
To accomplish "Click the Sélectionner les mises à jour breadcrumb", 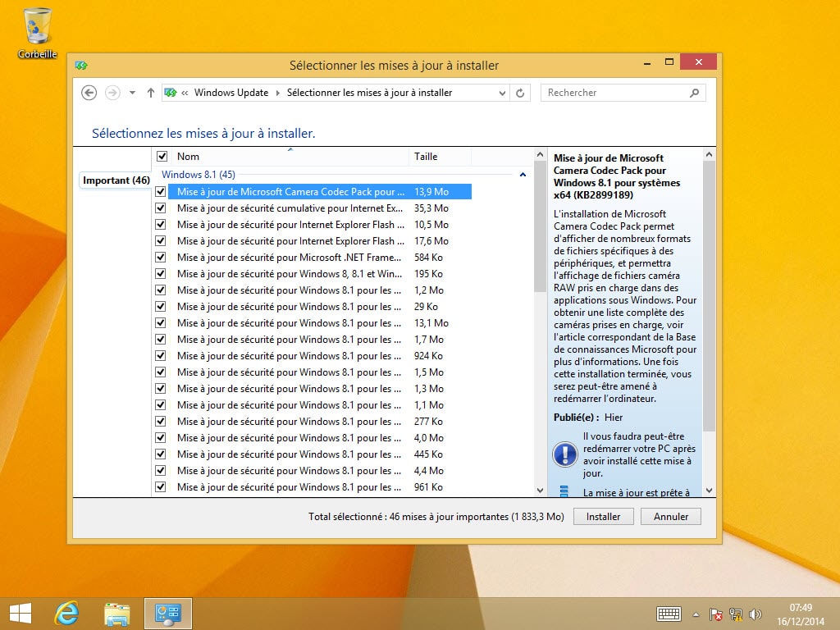I will 369,93.
